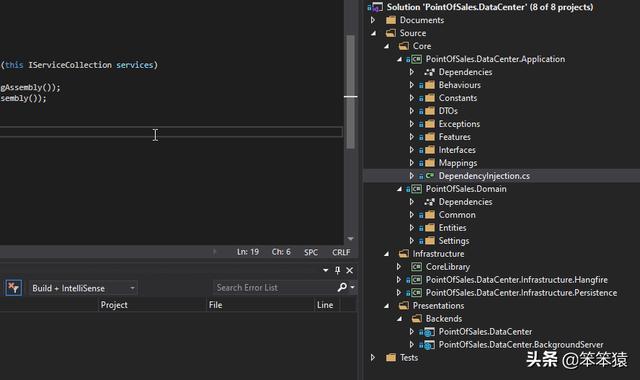Click the File column header
The height and width of the screenshot is (380, 640).
[216, 305]
